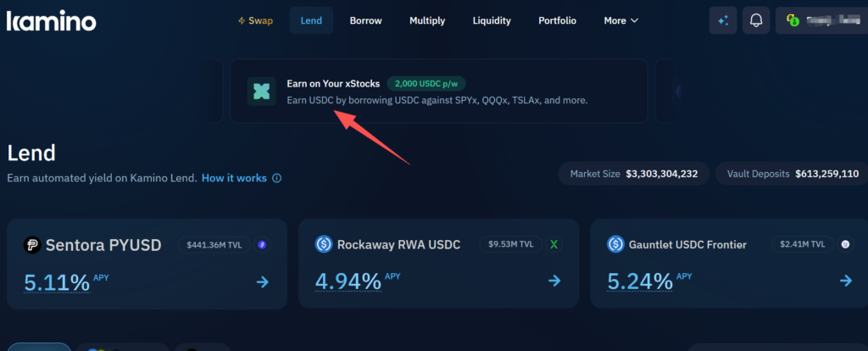Open Gauntlet USDC Frontier vault via arrow

coord(846,281)
